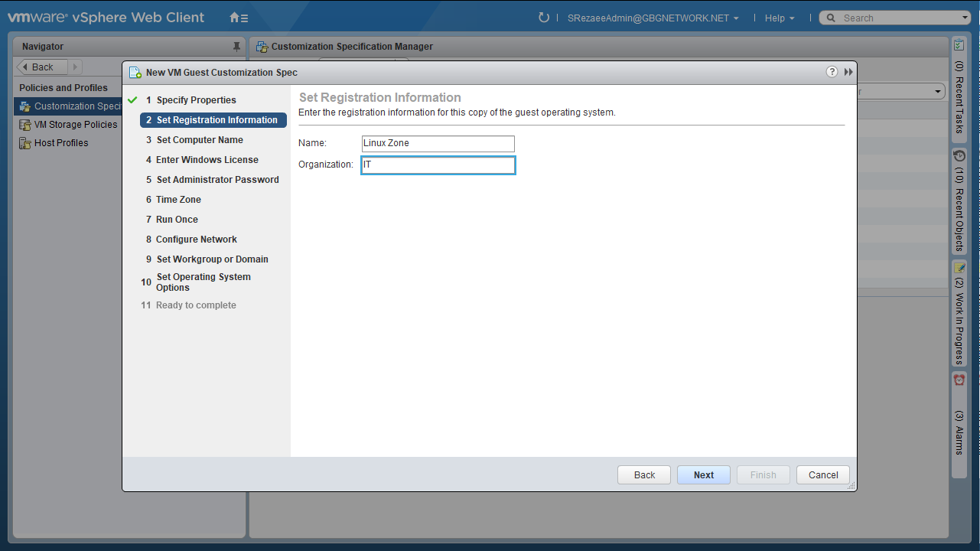Cancel the customization spec wizard
980x551 pixels.
tap(822, 475)
